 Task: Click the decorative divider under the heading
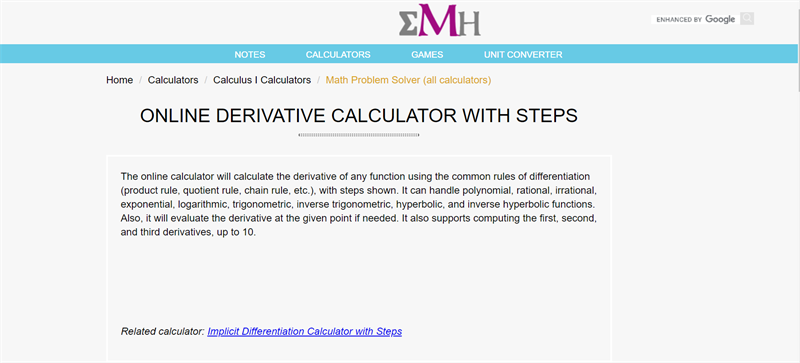(x=359, y=135)
